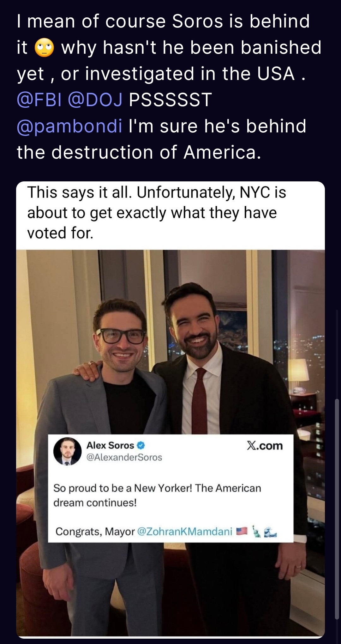Open the Alex Soros profile avatar
The image size is (341, 644).
[67, 452]
